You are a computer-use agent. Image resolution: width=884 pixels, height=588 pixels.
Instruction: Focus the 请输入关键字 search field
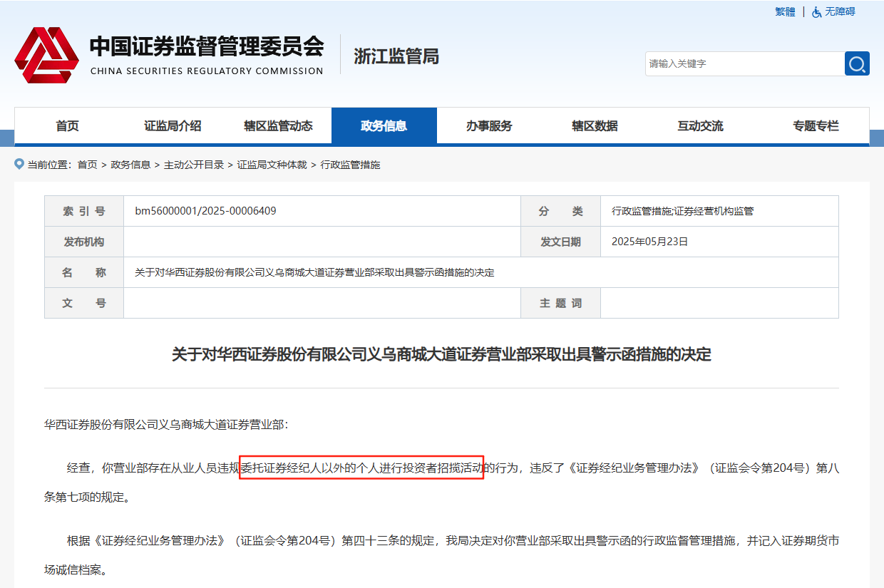click(x=745, y=63)
